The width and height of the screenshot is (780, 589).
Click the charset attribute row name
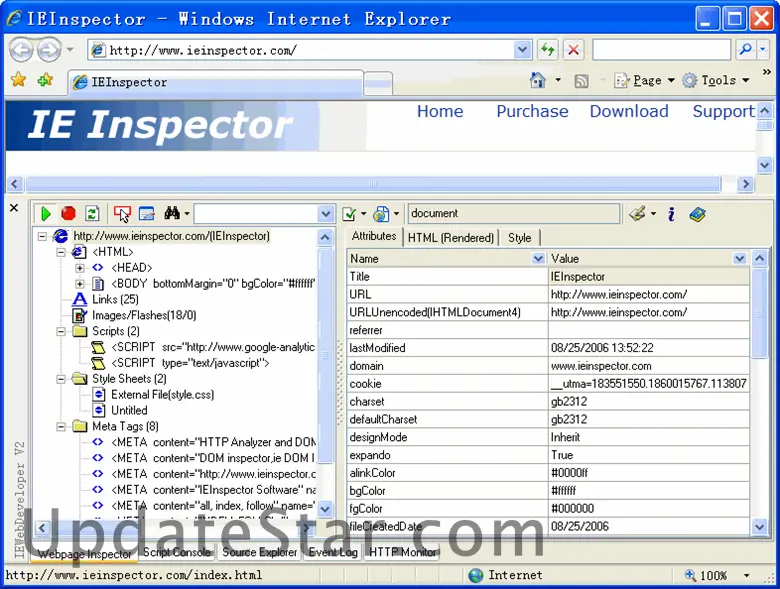(367, 401)
